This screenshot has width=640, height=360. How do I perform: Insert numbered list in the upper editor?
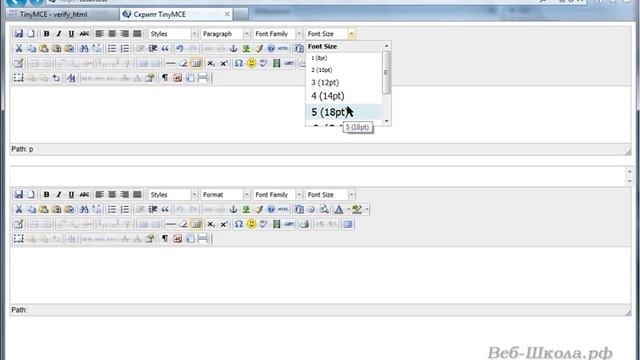[x=124, y=49]
